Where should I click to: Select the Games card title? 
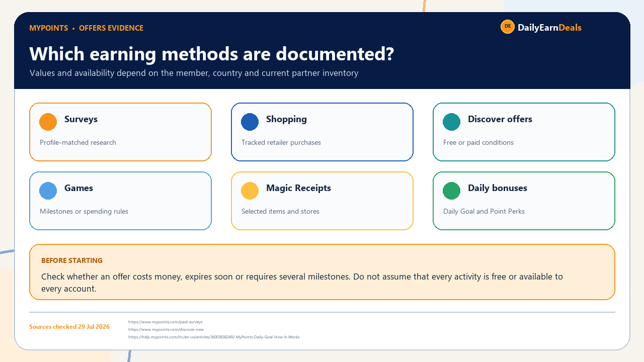click(78, 188)
